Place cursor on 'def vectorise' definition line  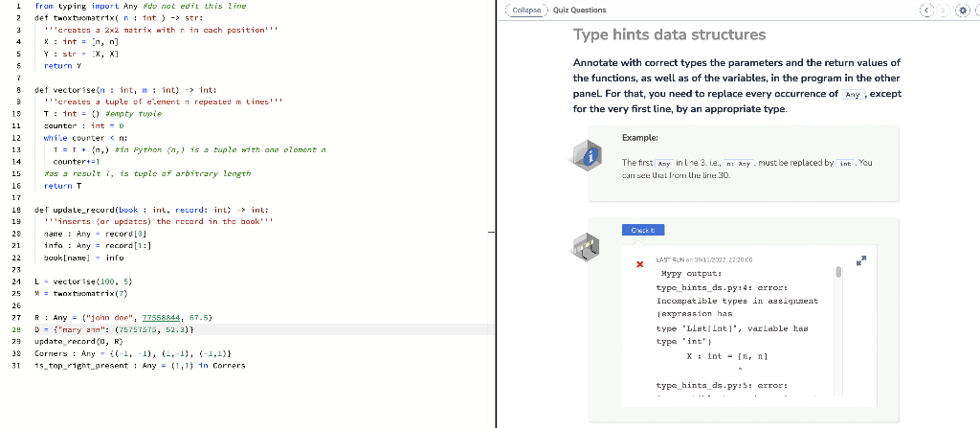click(x=125, y=90)
